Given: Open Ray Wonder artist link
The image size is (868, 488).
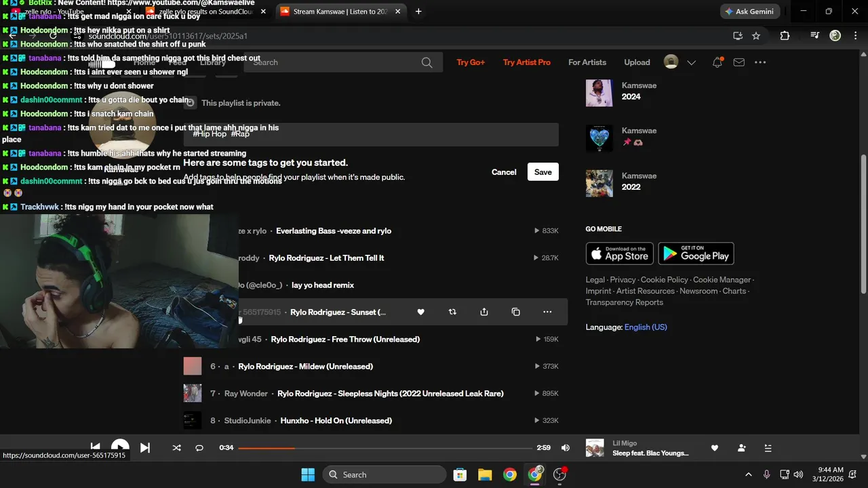Looking at the screenshot, I should click(x=246, y=394).
